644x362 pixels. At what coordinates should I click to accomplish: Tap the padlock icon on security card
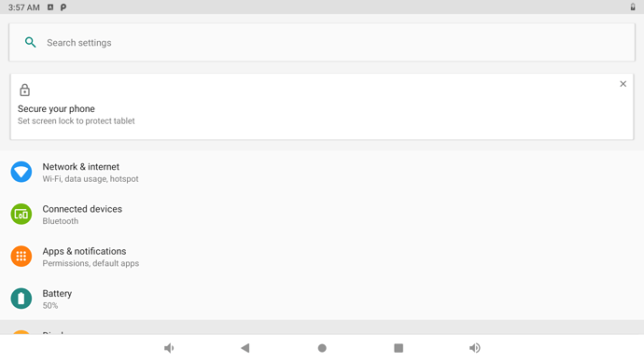(24, 90)
